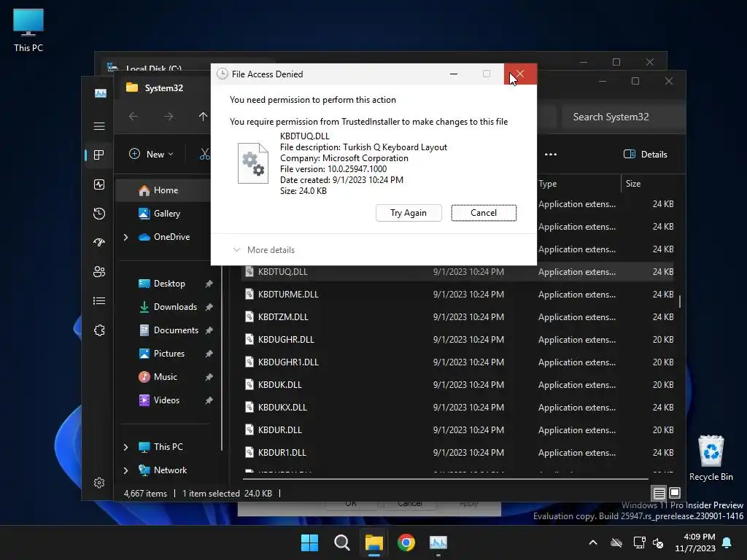Open This PC desktop icon
Viewport: 747px width, 560px height.
click(x=28, y=30)
